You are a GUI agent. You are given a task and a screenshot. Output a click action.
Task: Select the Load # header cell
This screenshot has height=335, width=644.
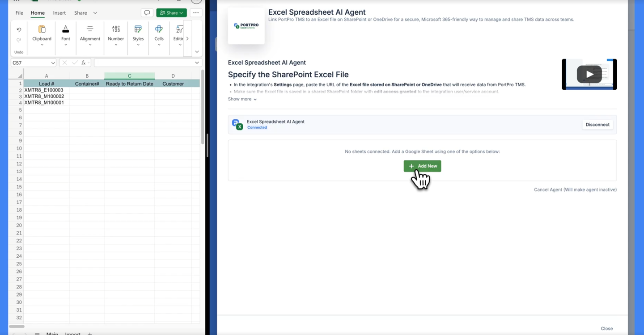tap(47, 84)
